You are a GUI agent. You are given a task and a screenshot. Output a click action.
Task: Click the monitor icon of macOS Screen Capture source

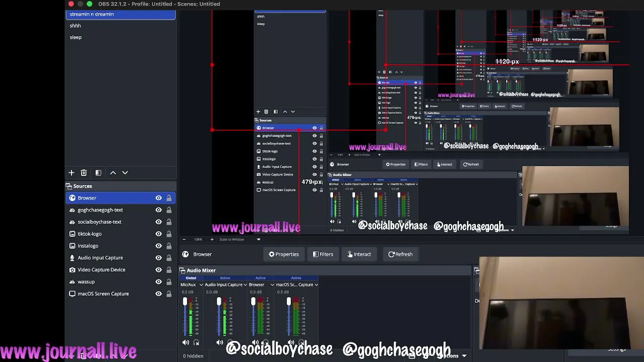[x=72, y=294]
